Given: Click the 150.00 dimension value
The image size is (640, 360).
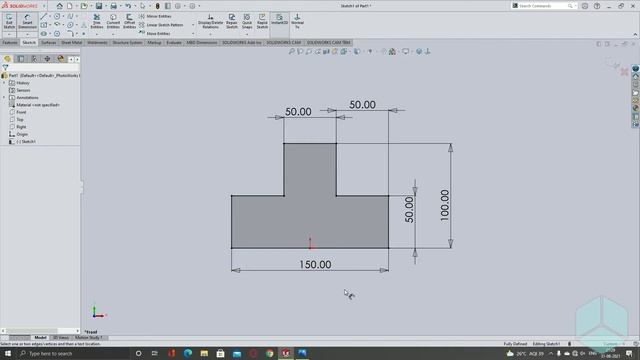Looking at the screenshot, I should [x=315, y=264].
